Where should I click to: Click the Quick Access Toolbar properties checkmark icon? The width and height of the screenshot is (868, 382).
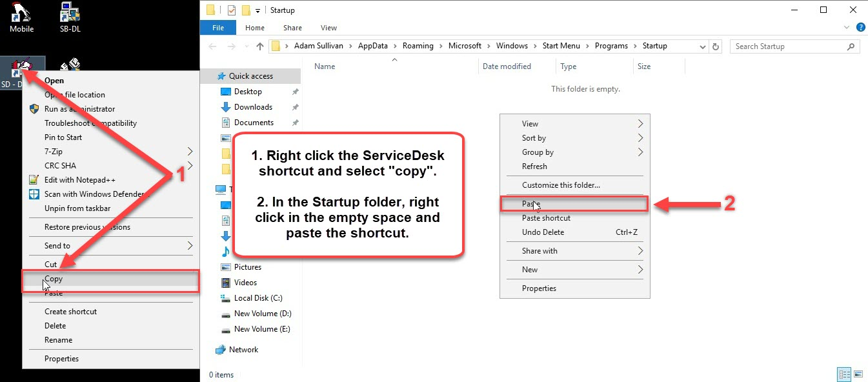(232, 10)
